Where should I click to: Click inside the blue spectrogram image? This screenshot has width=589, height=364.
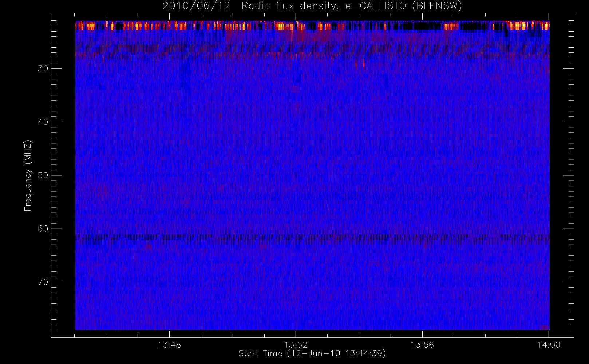(x=312, y=175)
